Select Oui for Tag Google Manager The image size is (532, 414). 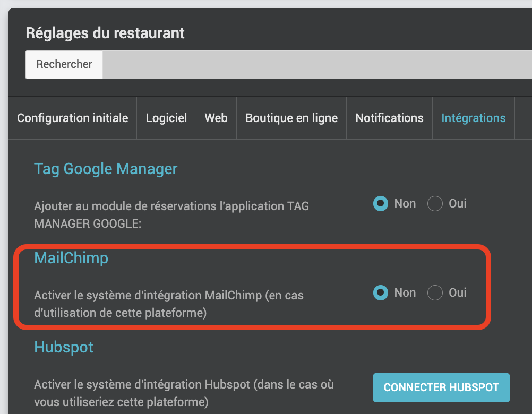coord(435,204)
